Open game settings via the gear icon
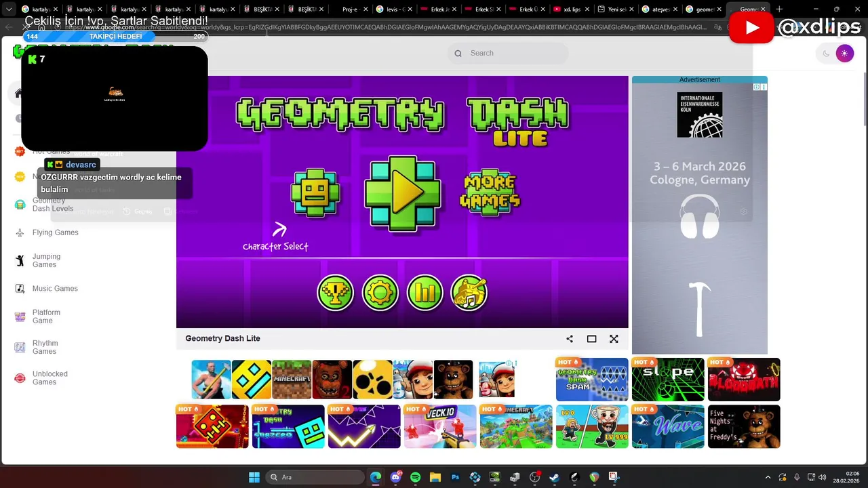Image resolution: width=868 pixels, height=488 pixels. pos(380,293)
